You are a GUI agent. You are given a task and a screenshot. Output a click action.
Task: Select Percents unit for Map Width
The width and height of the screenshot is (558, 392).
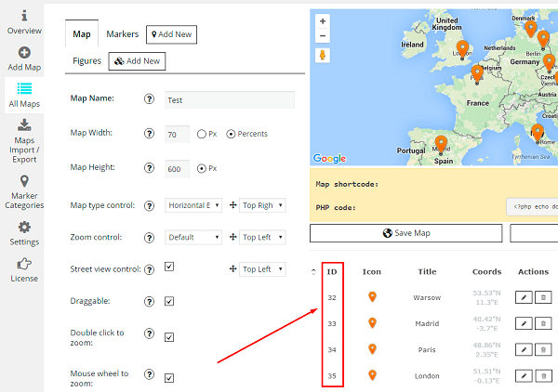231,134
